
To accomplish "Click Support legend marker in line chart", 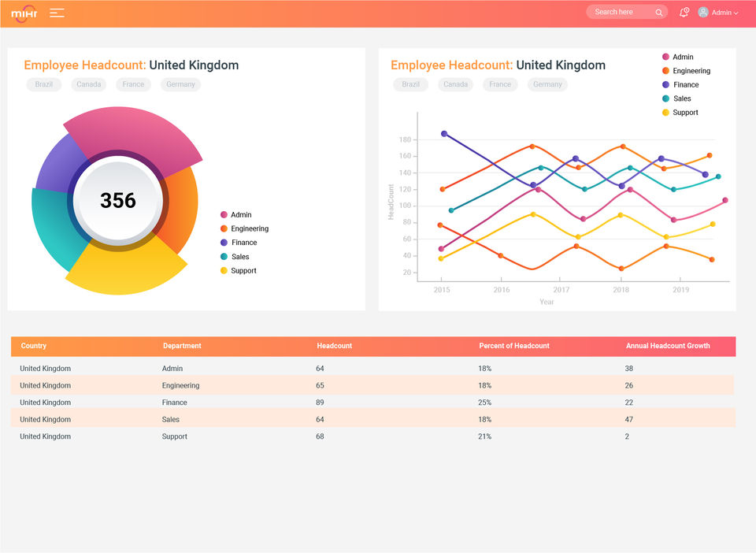I will [665, 113].
